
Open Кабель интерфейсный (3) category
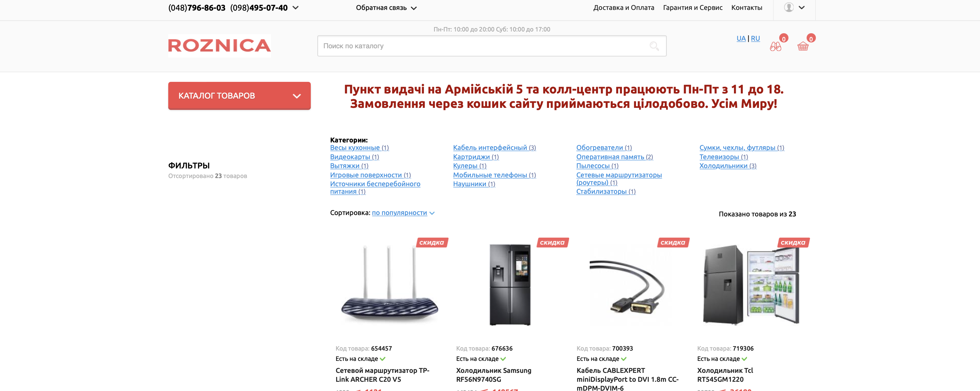[x=494, y=148]
